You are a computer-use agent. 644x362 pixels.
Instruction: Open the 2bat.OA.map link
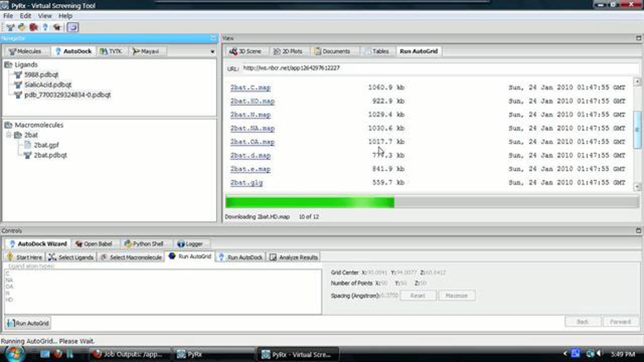coord(253,142)
